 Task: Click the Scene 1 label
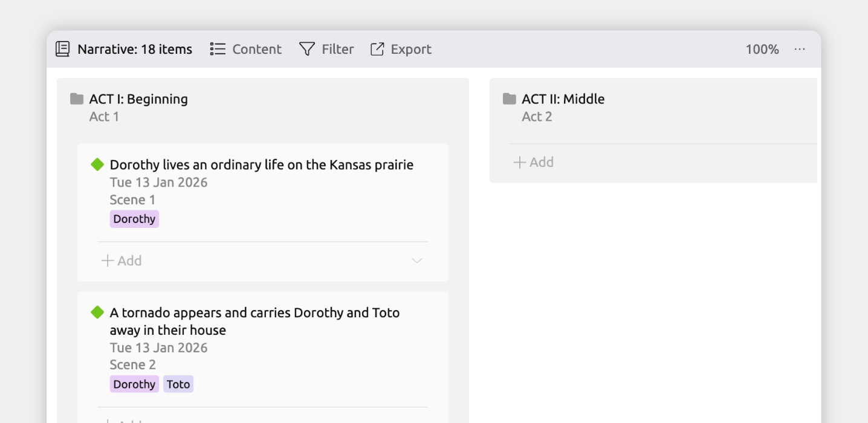tap(132, 199)
